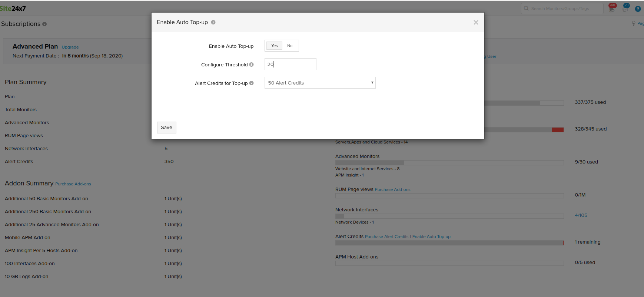Click the lightbulb page tips icon
The width and height of the screenshot is (644, 297).
coord(634,23)
